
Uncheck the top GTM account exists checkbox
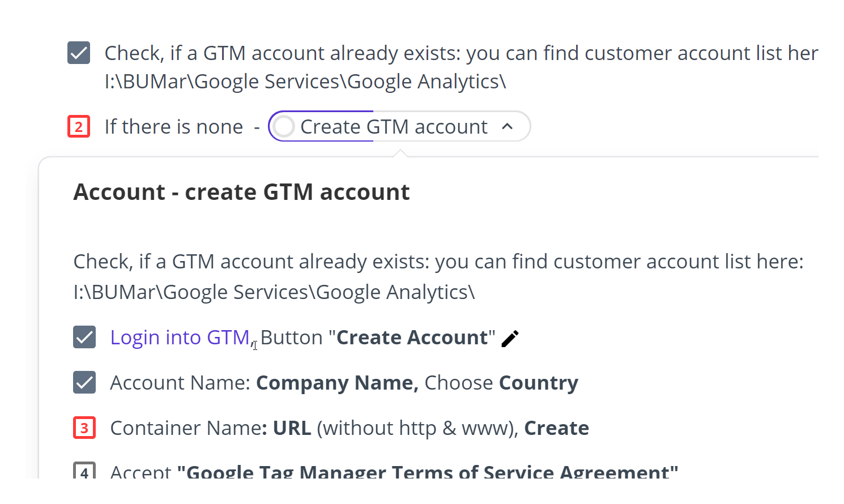pos(79,53)
